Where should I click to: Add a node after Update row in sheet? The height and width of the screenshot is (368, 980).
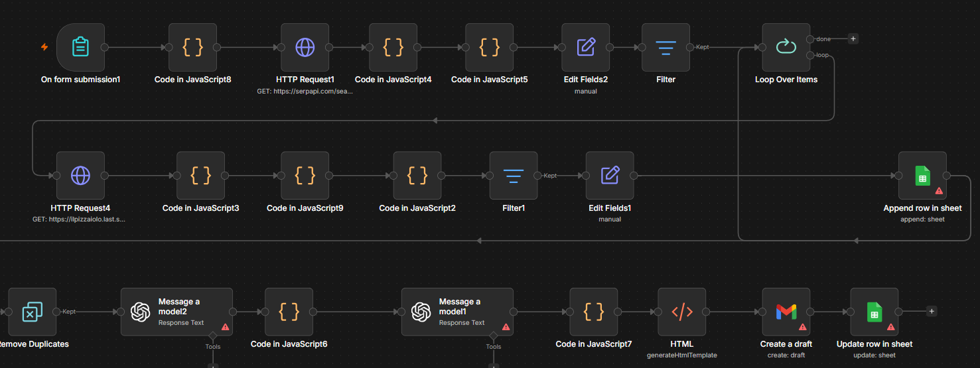point(932,311)
